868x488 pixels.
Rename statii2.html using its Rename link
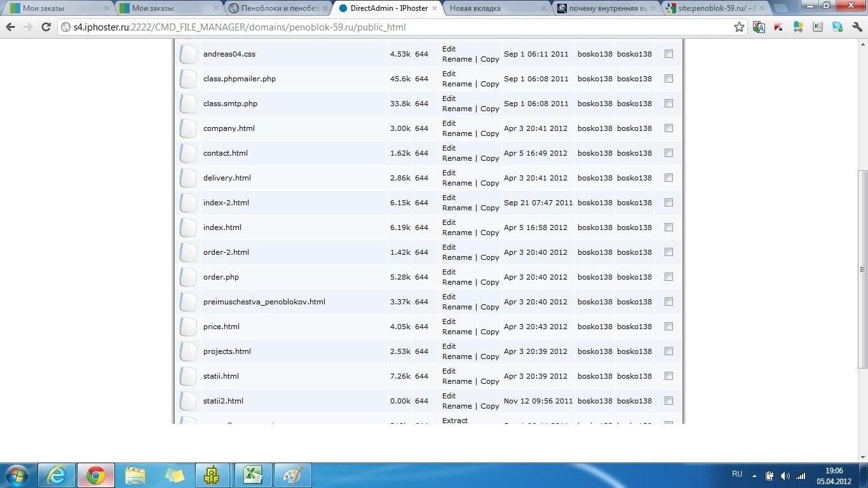click(x=457, y=406)
